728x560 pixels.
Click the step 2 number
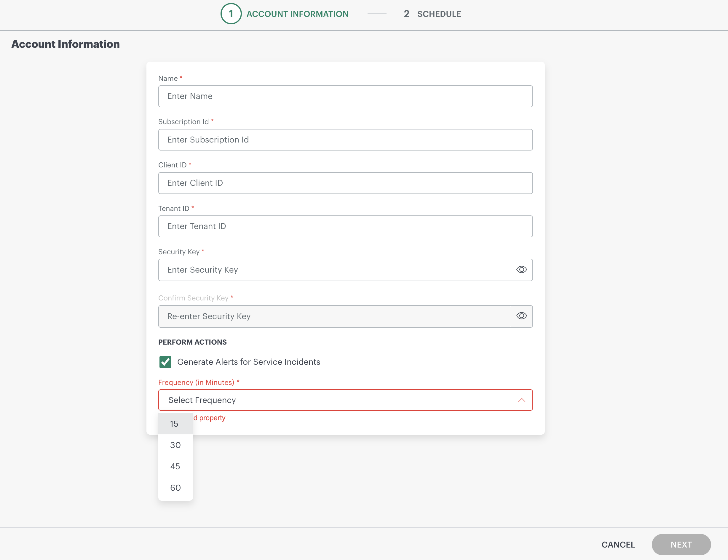coord(406,14)
